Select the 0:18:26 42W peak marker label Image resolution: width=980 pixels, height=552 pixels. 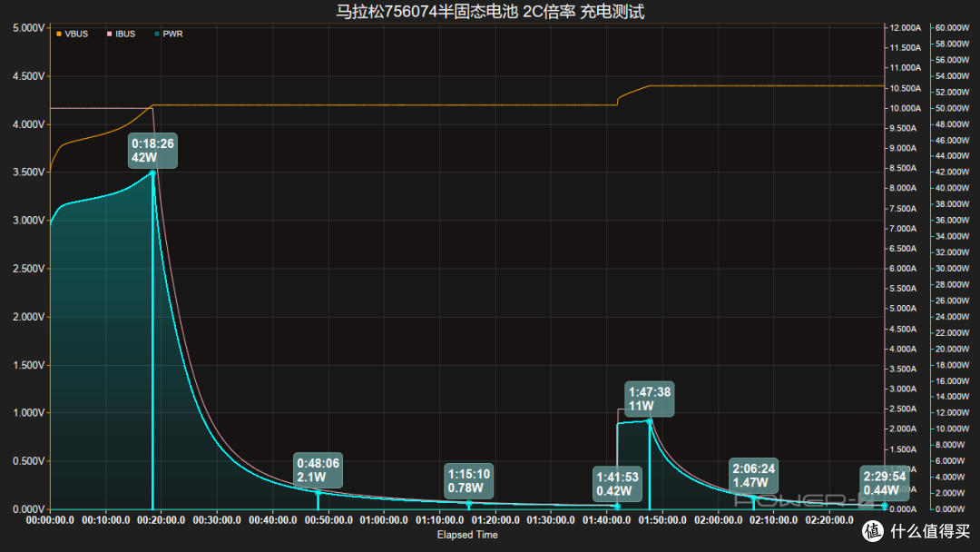(152, 151)
